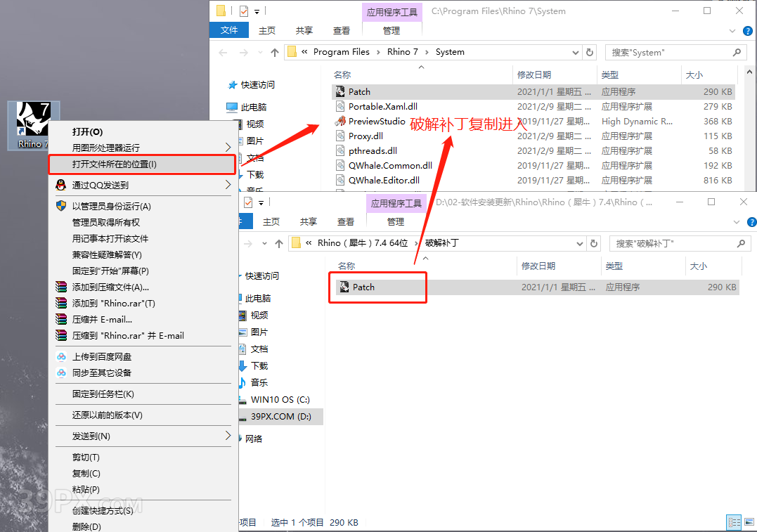The height and width of the screenshot is (532, 757).
Task: Click the refresh icon beside the address bar
Action: coord(588,51)
